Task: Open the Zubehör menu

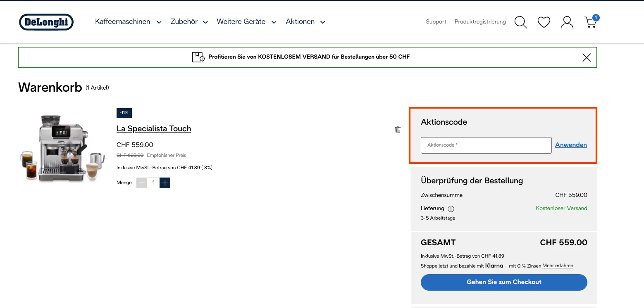Action: pyautogui.click(x=184, y=21)
